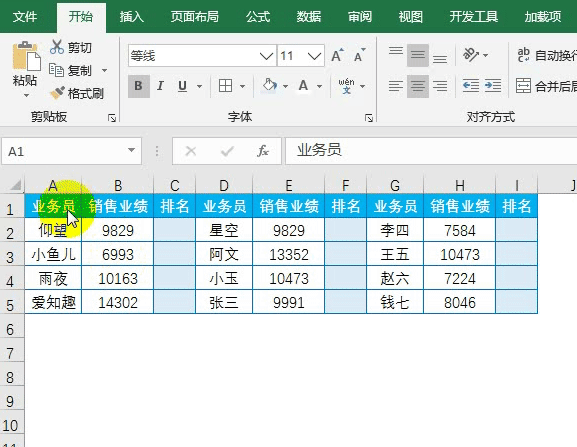
Task: Open the phonetic guide dropdown arrow
Action: [362, 86]
